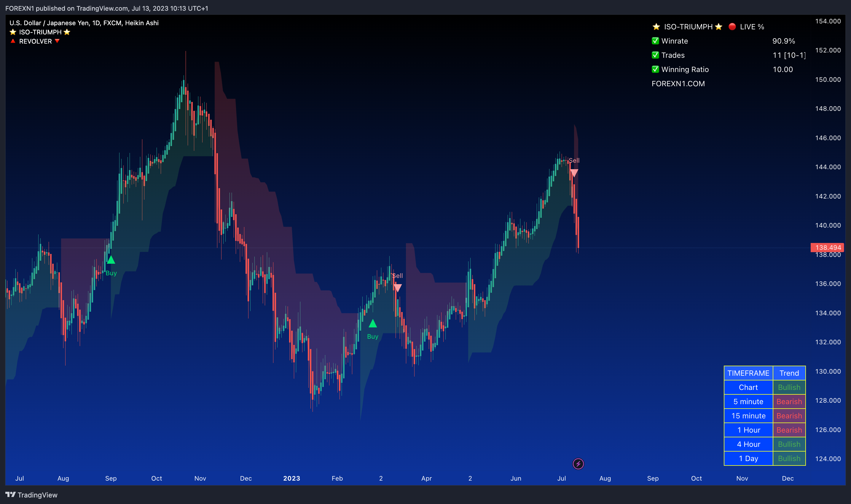This screenshot has width=851, height=504.
Task: Click the ISO-TRIUMPH indicator legend label
Action: (40, 32)
